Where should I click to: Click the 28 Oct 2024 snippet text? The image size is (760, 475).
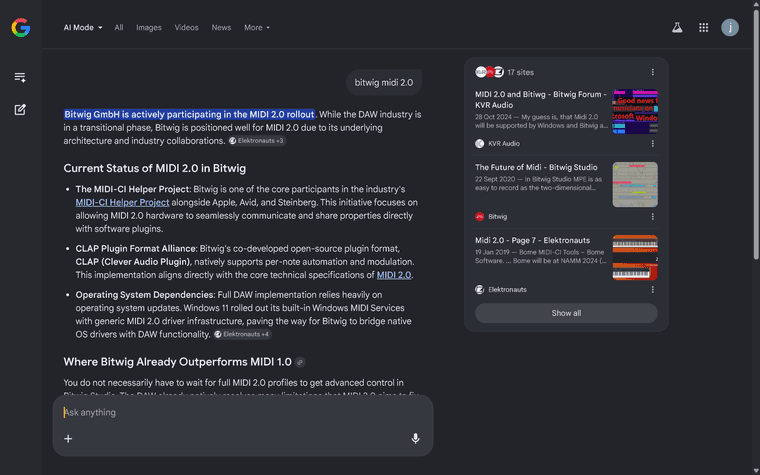(541, 121)
